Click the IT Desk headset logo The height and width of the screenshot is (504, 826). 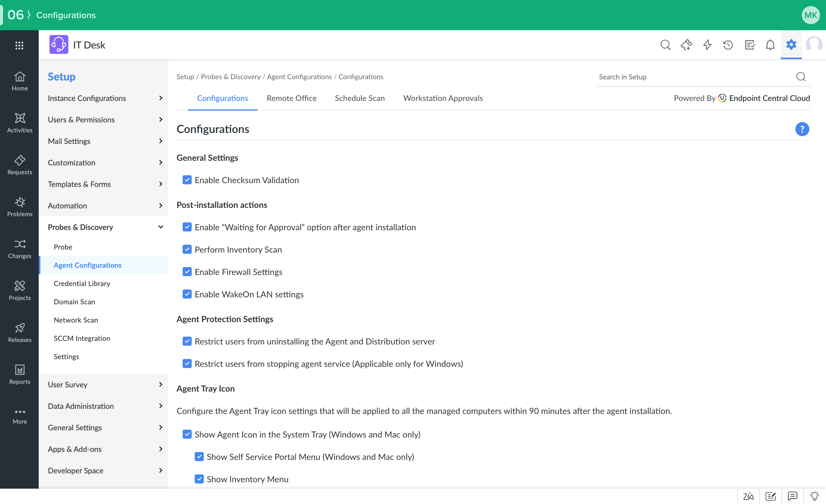click(x=59, y=45)
